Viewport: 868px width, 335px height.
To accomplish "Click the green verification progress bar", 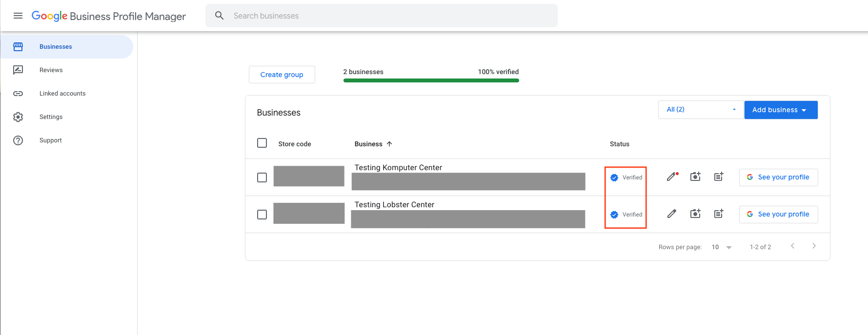I will [431, 80].
